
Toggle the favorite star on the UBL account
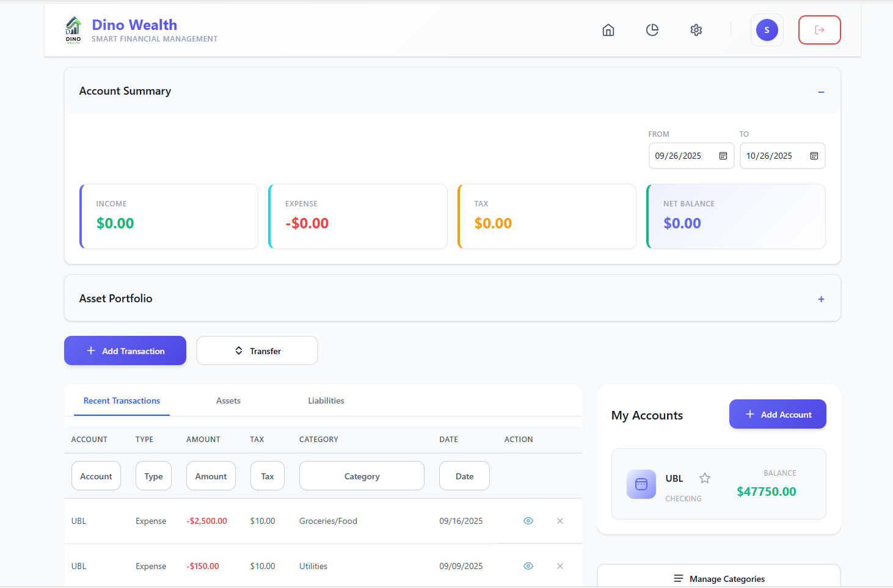tap(705, 478)
